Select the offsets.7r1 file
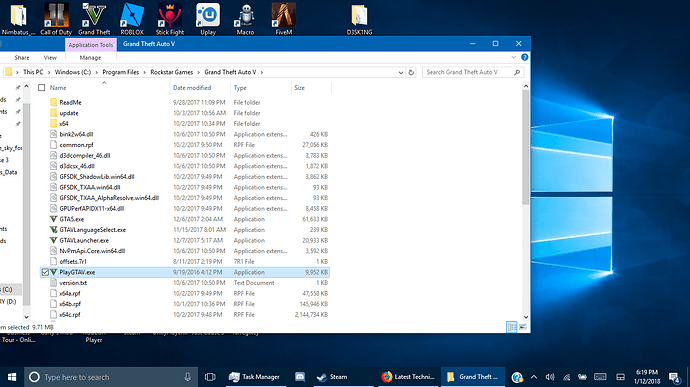 (73, 262)
